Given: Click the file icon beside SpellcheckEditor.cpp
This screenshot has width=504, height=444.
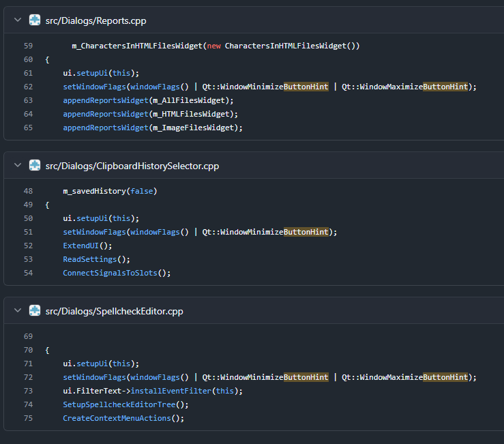Looking at the screenshot, I should click(35, 311).
